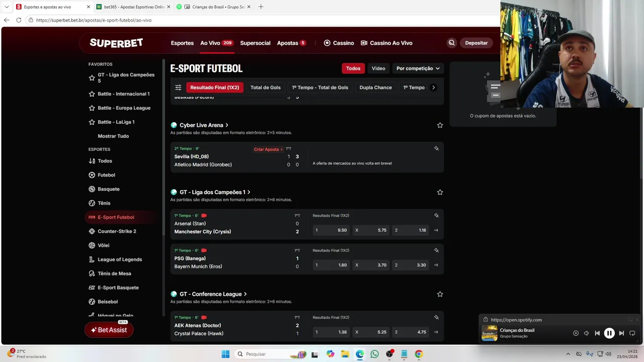Viewport: 644px width, 362px height.
Task: Switch to the bet365 browser tab
Action: [133, 7]
